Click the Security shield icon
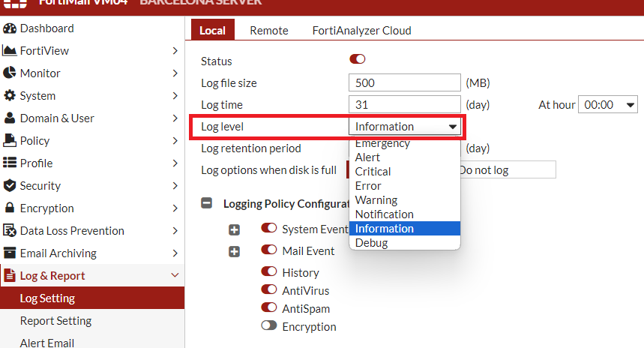The height and width of the screenshot is (348, 644). pos(10,186)
